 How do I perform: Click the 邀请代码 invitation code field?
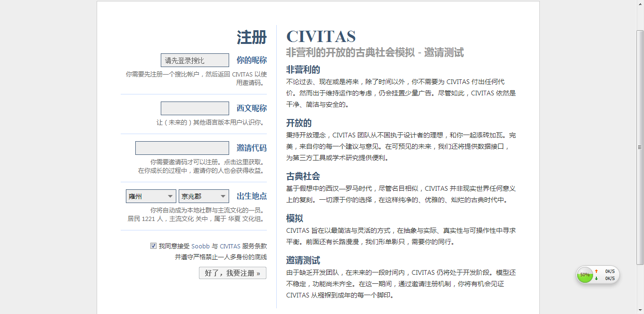pos(182,148)
